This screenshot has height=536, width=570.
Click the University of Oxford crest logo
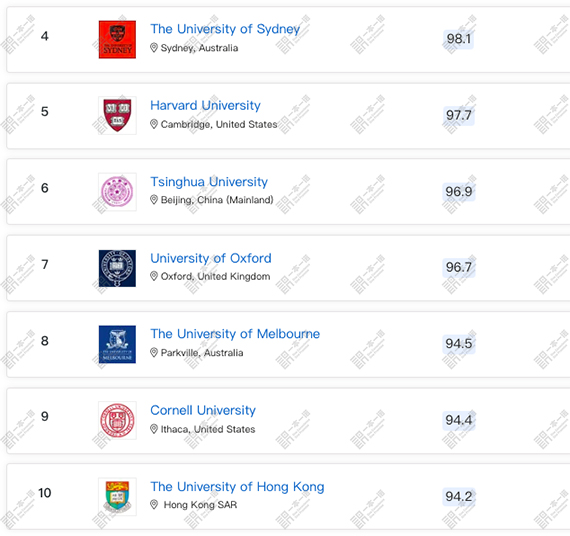117,268
